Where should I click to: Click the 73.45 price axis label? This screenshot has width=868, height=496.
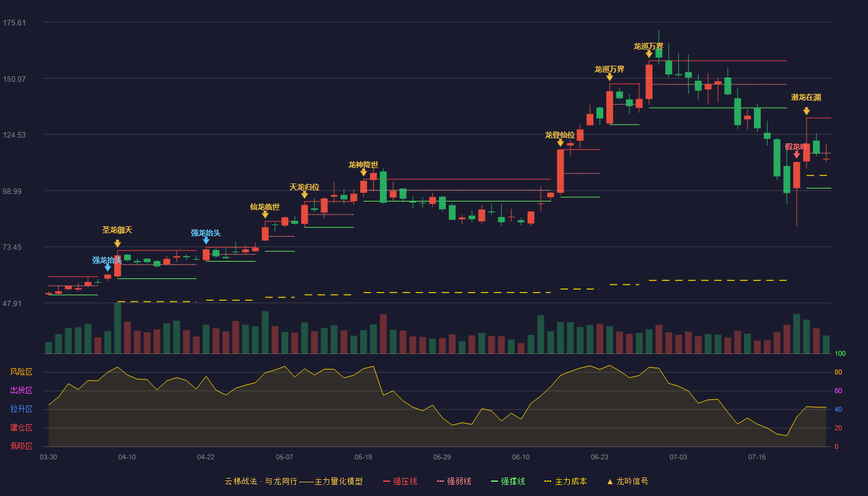point(12,247)
